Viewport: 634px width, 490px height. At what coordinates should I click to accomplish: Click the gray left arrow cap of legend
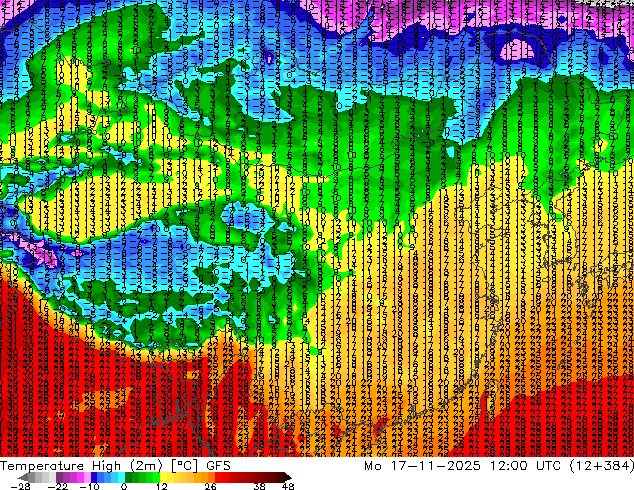click(23, 477)
